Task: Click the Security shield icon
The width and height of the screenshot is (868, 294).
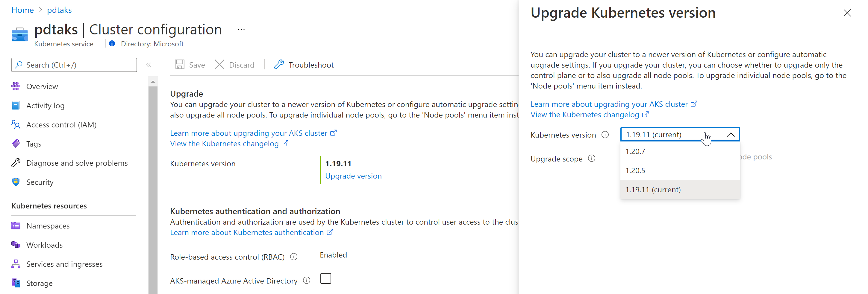Action: click(x=16, y=182)
